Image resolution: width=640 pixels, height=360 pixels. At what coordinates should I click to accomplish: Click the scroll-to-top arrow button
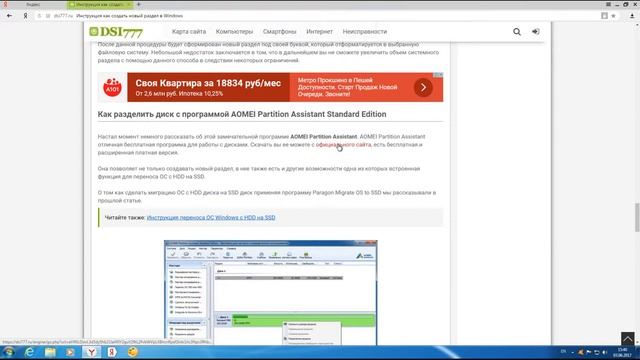coord(628,338)
